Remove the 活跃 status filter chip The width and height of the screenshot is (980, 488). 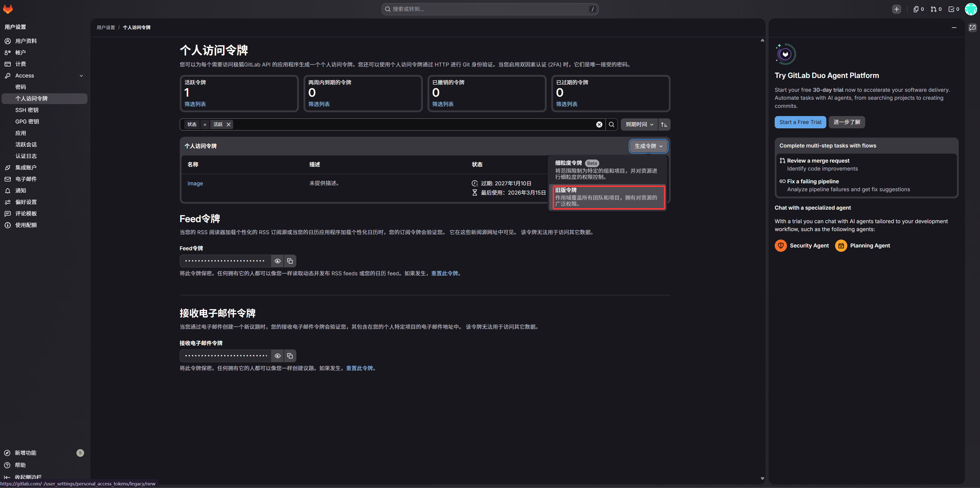point(228,124)
